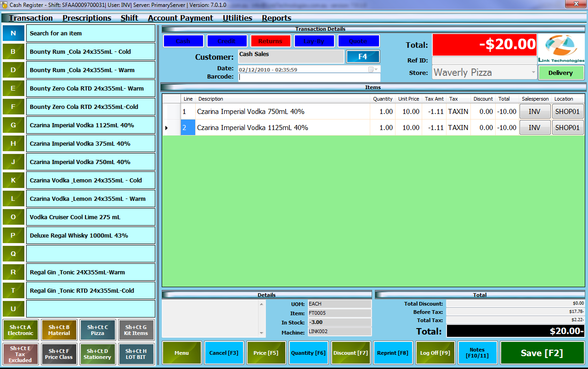Screen dimensions: 588x369
Task: Open Sh+Ct G Kit Items category
Action: (136, 330)
